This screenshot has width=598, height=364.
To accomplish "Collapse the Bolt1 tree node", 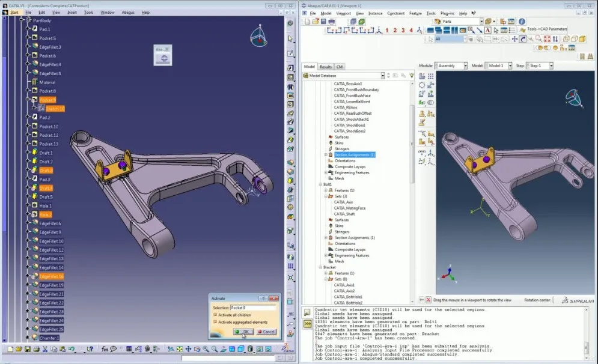I will (320, 184).
